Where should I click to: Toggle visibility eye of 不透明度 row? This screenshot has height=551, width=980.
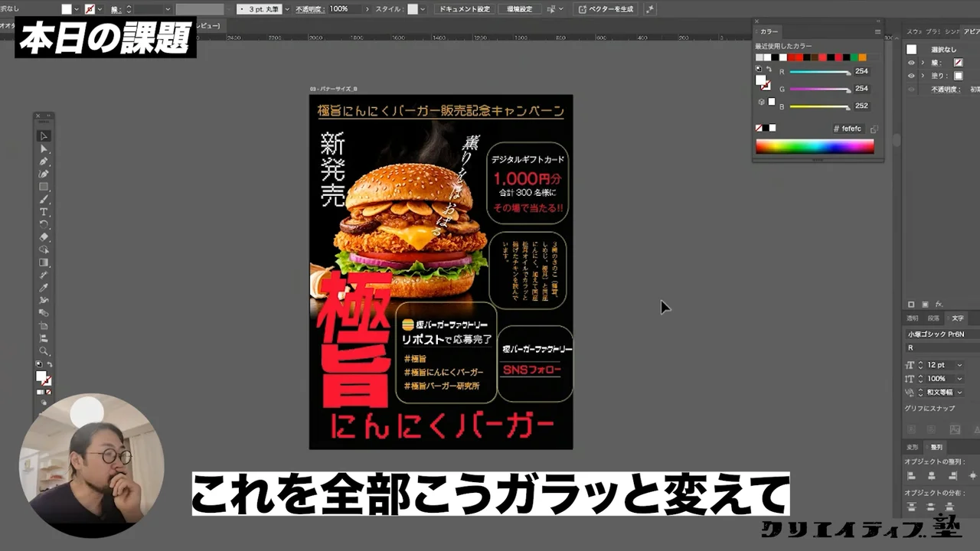pos(911,89)
